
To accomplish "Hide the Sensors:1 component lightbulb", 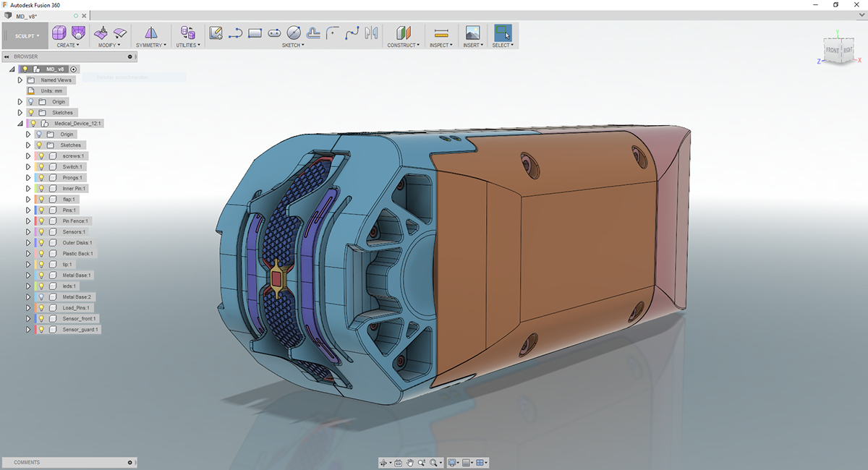I will 41,231.
